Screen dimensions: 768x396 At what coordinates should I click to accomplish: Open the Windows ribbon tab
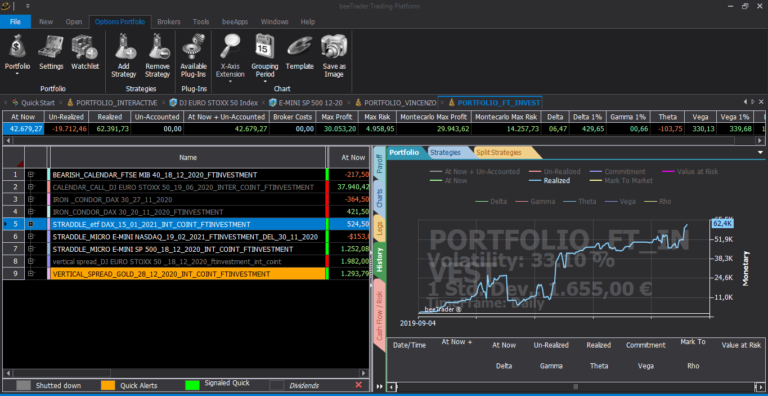point(274,22)
